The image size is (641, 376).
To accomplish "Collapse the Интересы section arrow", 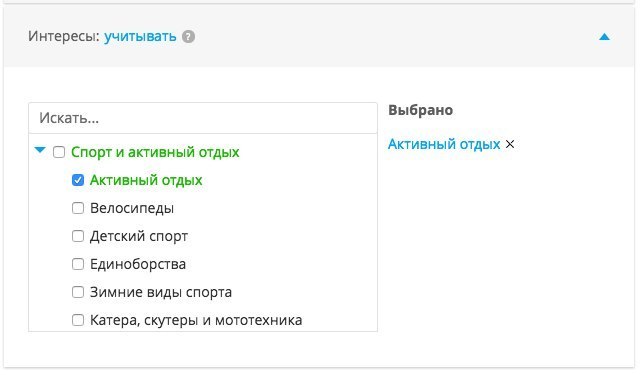I will (x=604, y=37).
